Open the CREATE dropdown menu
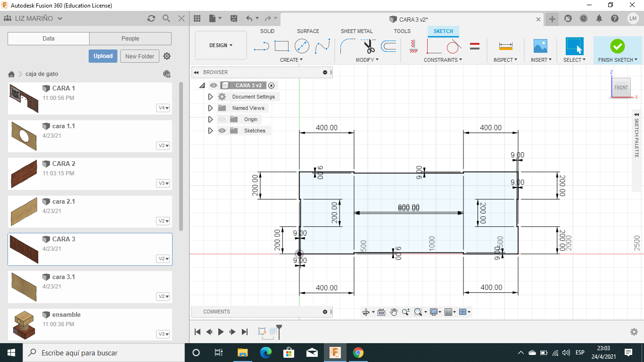Viewport: 644px width, 362px height. [291, 60]
